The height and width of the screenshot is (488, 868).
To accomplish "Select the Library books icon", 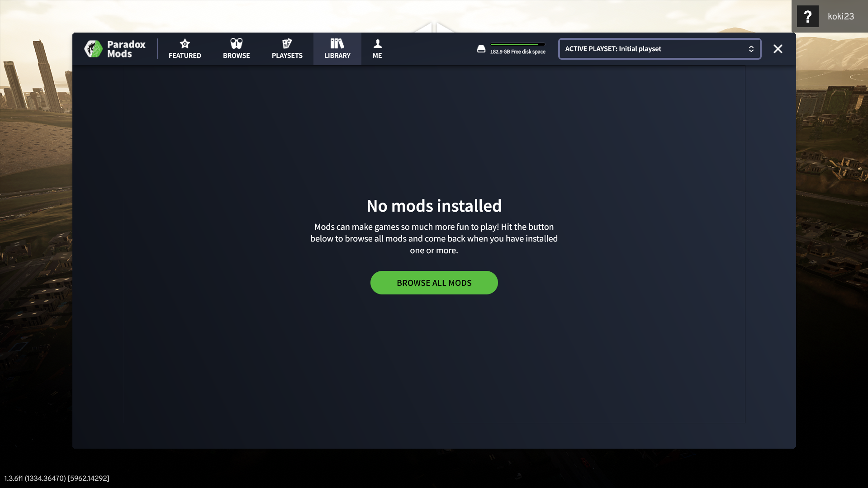I will tap(337, 44).
